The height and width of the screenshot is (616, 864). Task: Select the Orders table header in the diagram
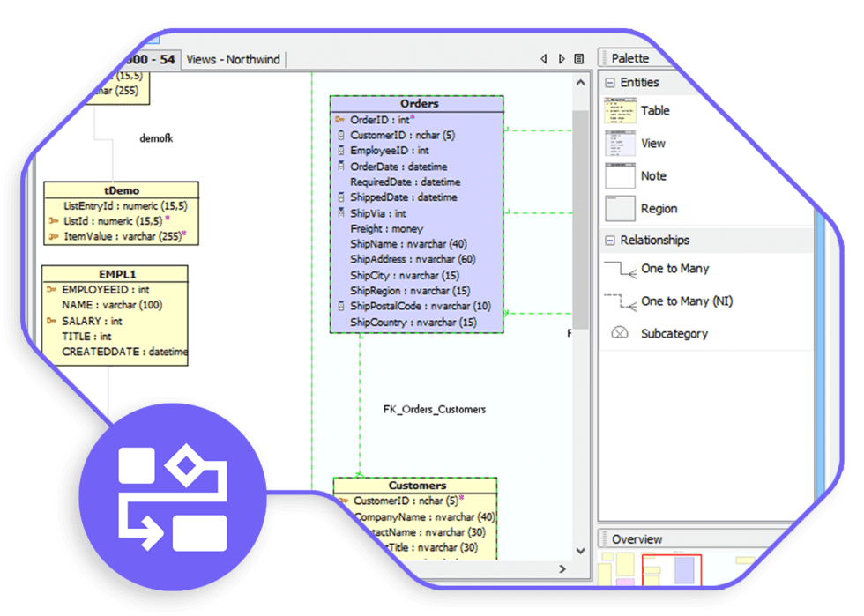(418, 103)
